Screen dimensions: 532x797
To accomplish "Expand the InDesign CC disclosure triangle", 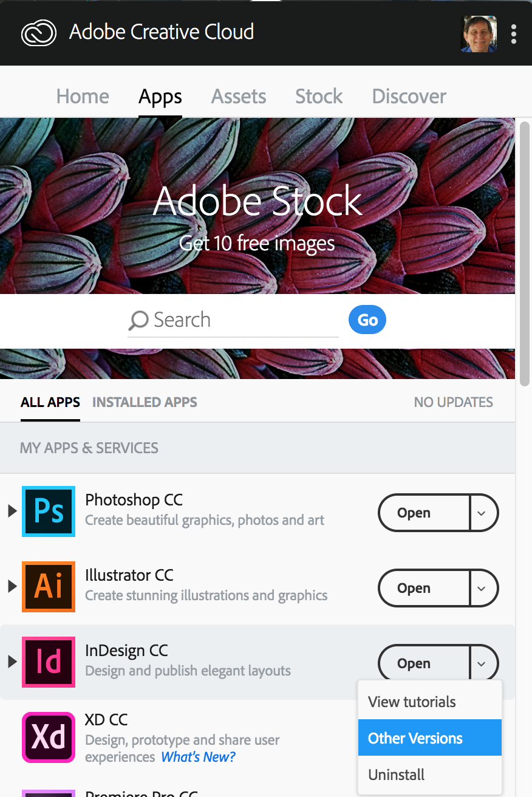I will [12, 662].
